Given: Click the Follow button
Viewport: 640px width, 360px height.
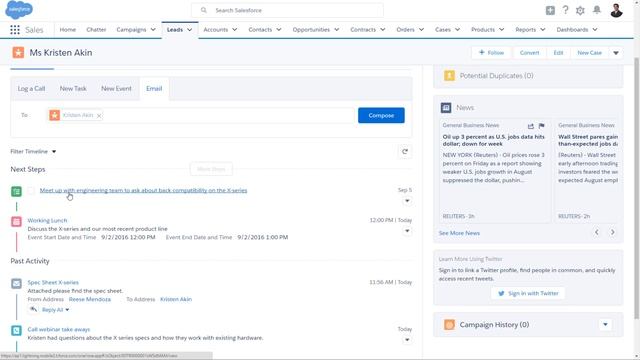Looking at the screenshot, I should click(491, 53).
